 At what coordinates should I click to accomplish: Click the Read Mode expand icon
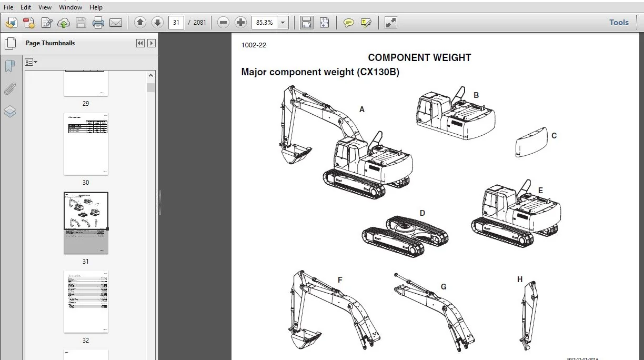pos(390,23)
